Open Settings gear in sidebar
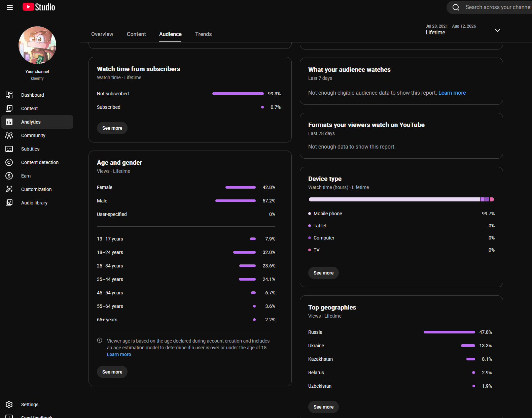This screenshot has height=418, width=532. point(9,405)
